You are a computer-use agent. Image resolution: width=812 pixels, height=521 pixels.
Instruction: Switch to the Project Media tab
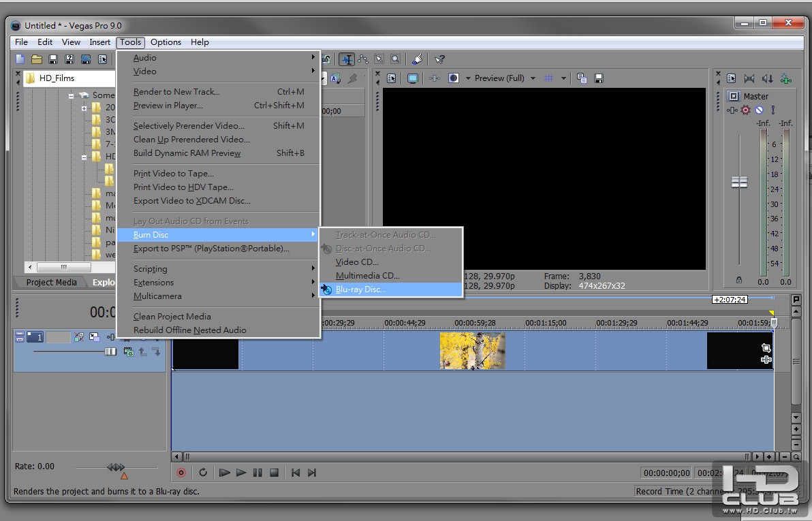pyautogui.click(x=51, y=282)
